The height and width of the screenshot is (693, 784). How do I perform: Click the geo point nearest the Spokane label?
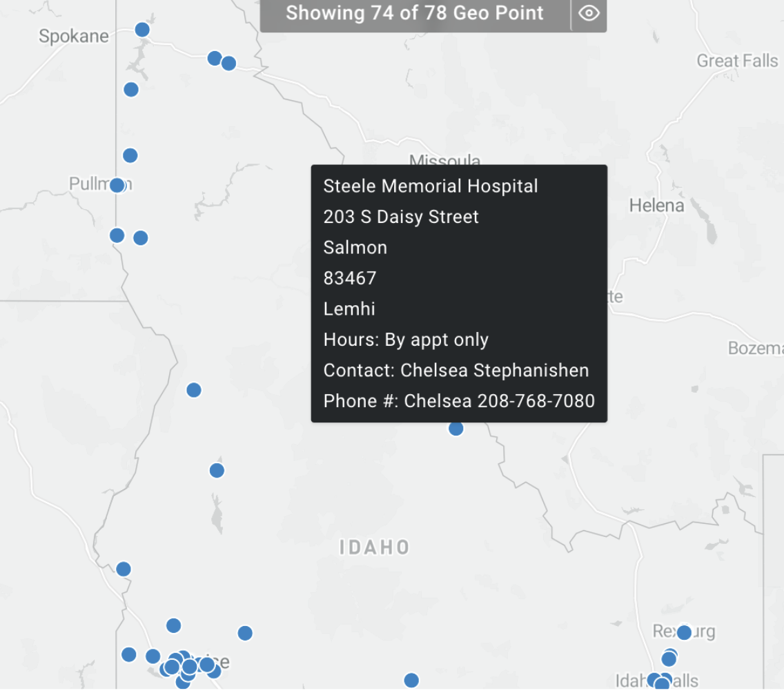[142, 30]
